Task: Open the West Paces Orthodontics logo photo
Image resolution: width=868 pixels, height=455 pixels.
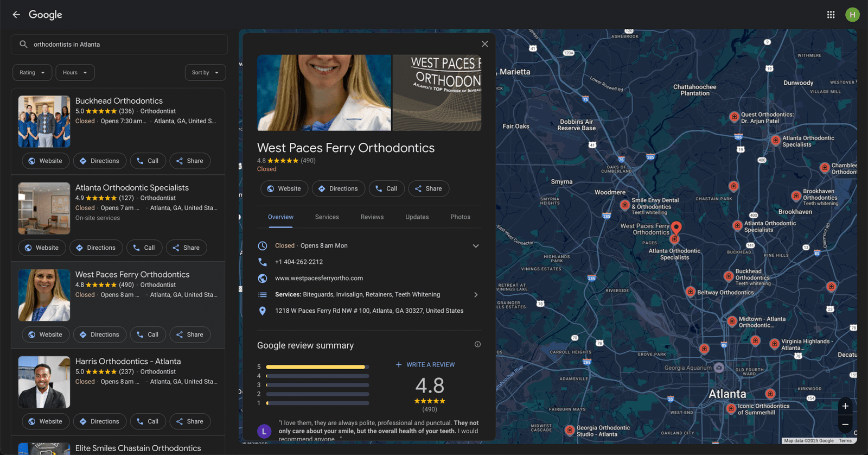Action: [437, 93]
